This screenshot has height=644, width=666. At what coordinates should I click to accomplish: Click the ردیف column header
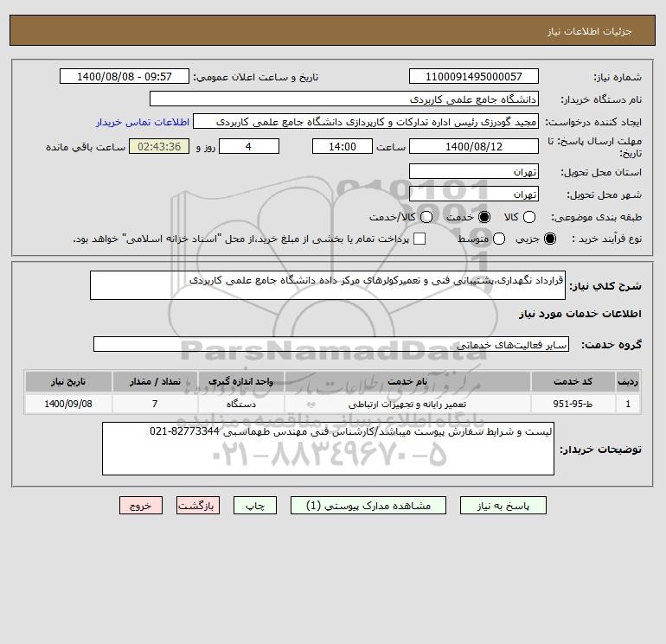628,381
